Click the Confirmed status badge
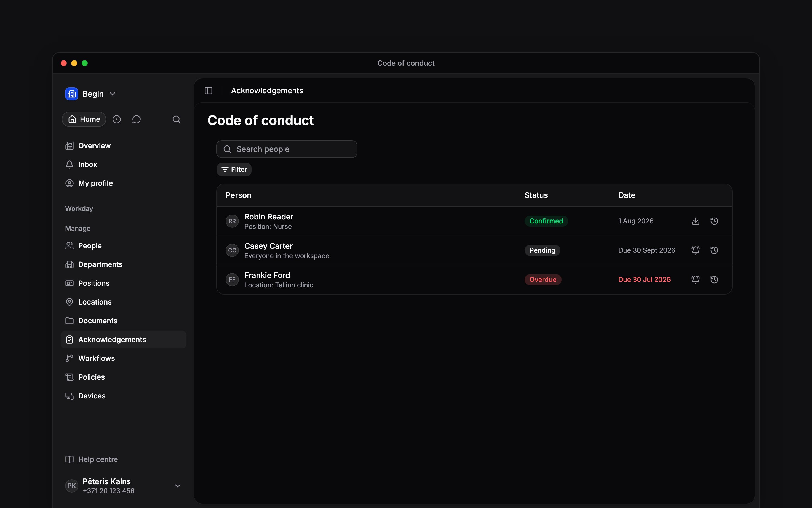 point(546,221)
